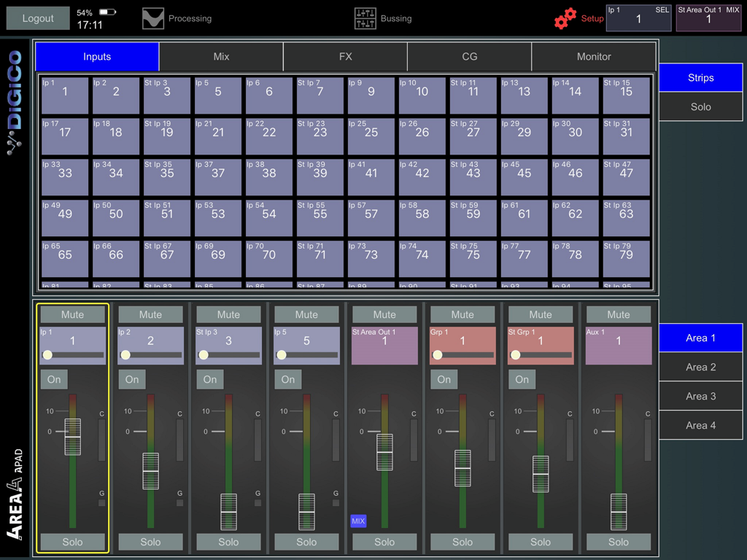The image size is (747, 560).
Task: Open the Processing screen icon
Action: tap(153, 18)
